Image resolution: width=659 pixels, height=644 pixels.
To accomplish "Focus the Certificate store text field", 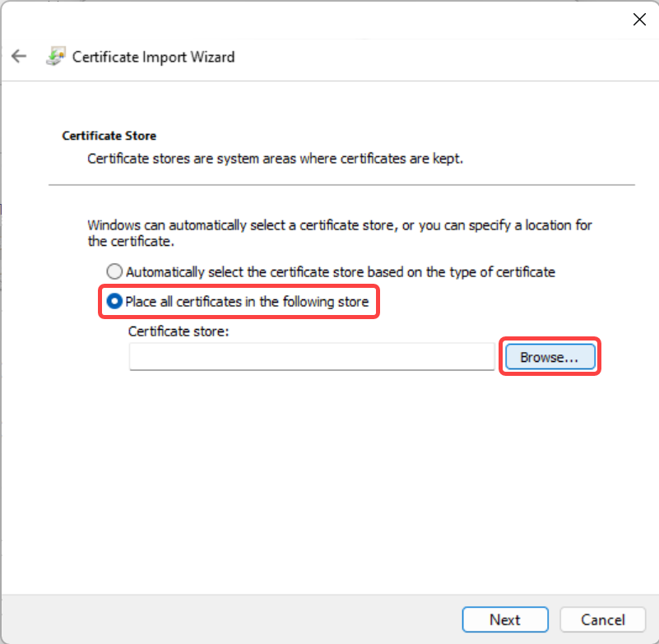I will (312, 357).
